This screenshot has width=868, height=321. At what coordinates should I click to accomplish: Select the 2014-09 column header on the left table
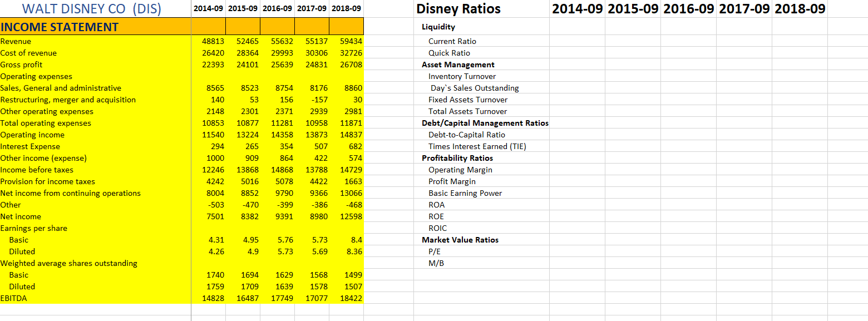click(x=208, y=9)
